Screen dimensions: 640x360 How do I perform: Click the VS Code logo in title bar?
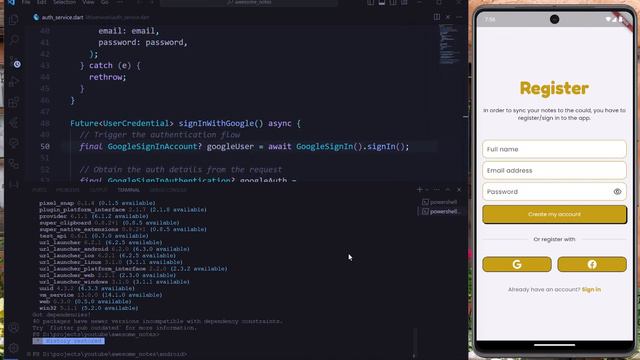click(x=11, y=2)
